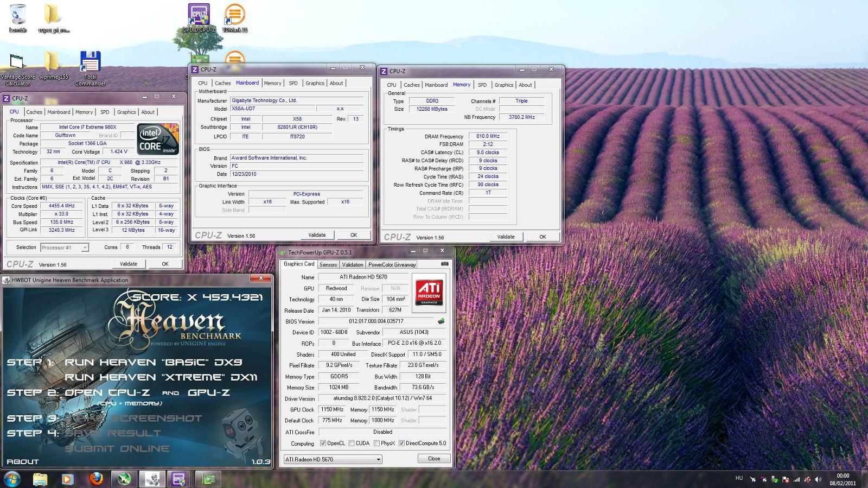Click GPU-Z link in Heaven step 2
868x488 pixels.
209,392
